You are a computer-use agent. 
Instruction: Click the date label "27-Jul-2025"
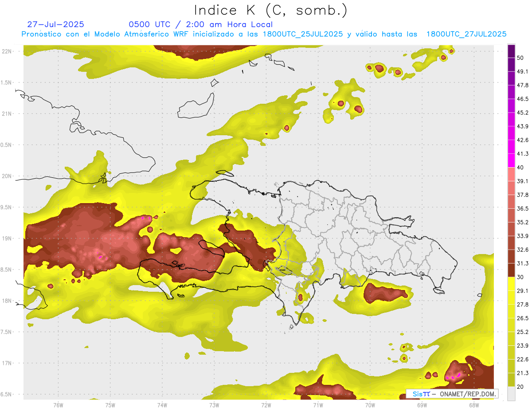pyautogui.click(x=55, y=24)
